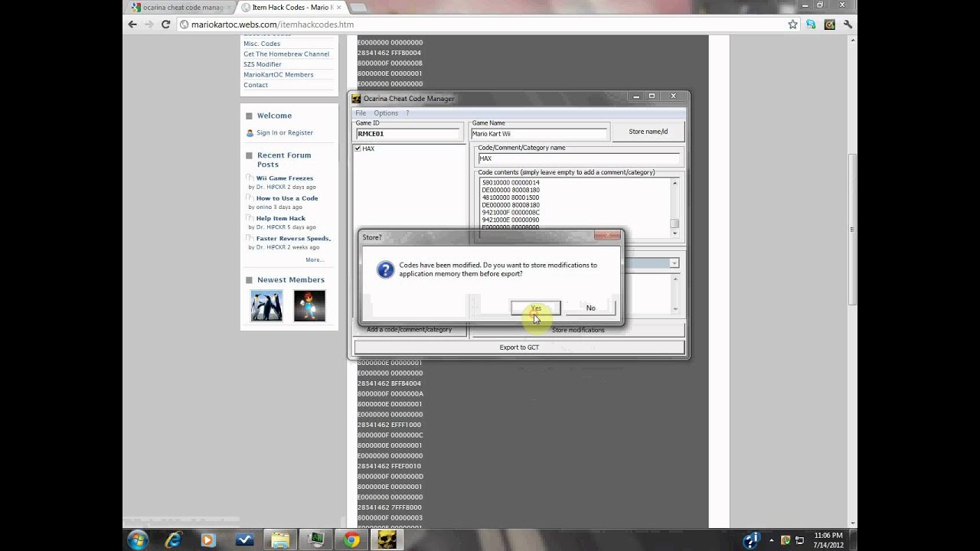Show hidden system tray icons
Viewport: 980px width, 551px height.
pyautogui.click(x=772, y=540)
